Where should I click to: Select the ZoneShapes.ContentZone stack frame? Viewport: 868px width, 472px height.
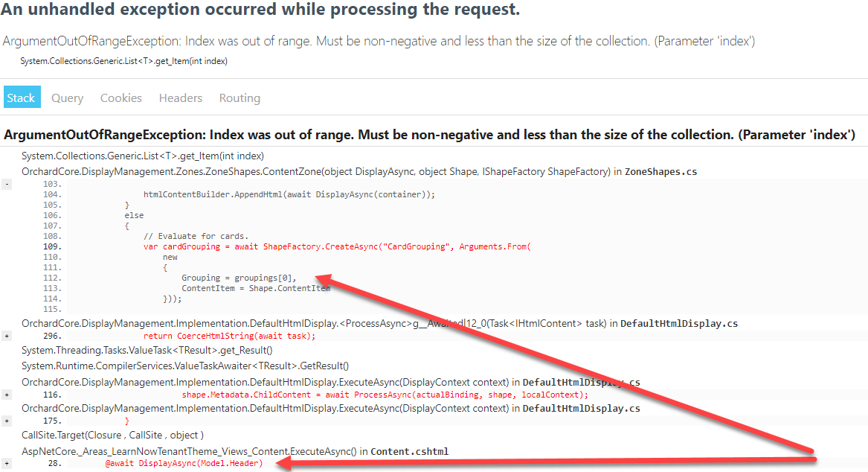tap(298, 171)
